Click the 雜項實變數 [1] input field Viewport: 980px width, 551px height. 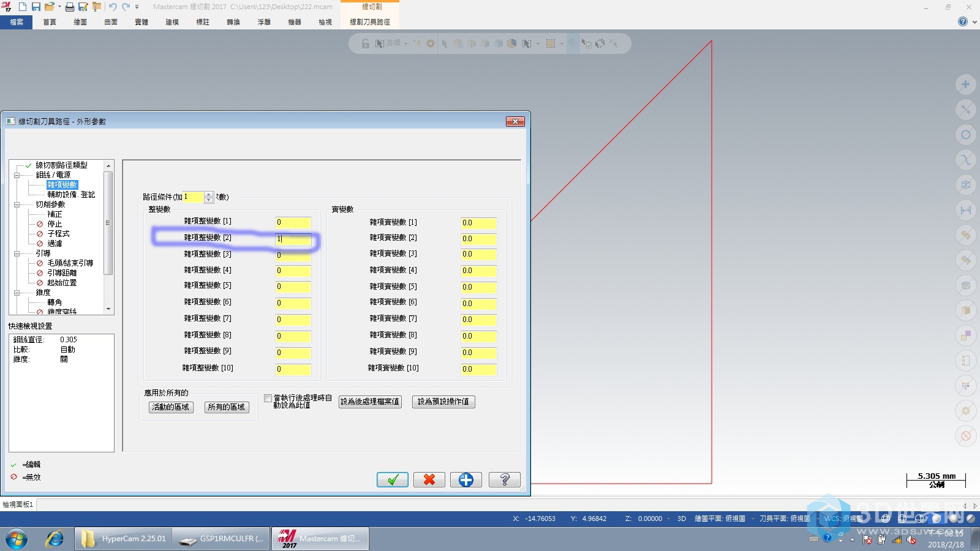pos(478,223)
